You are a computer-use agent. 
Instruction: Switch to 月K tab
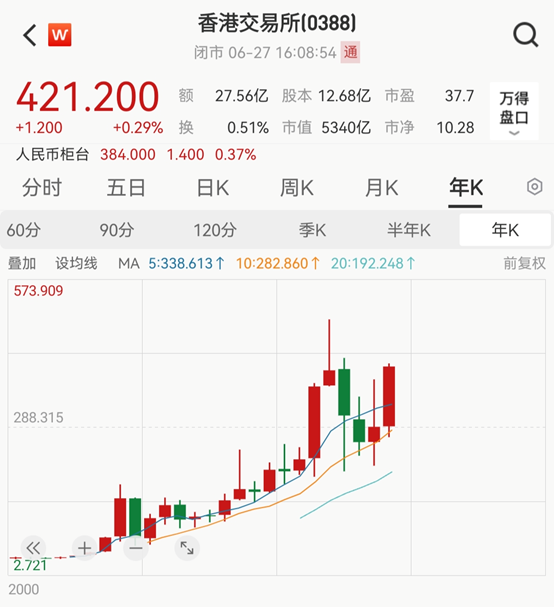(x=382, y=188)
